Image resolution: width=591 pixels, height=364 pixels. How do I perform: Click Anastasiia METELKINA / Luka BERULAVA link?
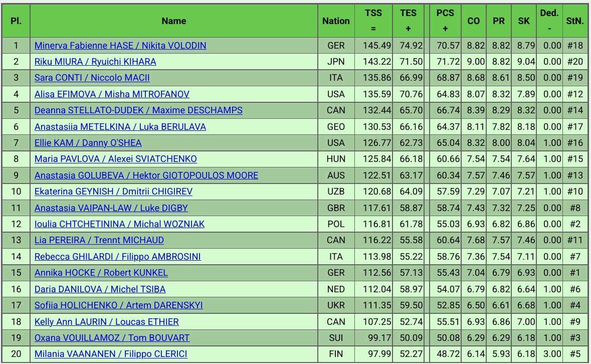coord(120,127)
